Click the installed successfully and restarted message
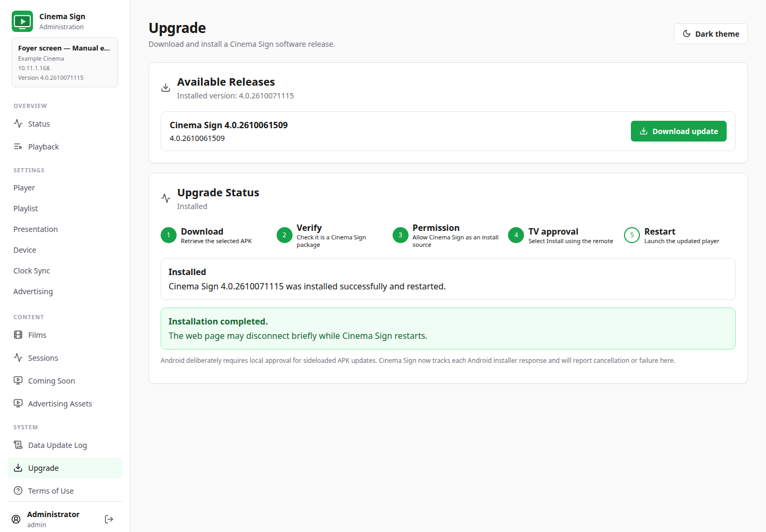Image resolution: width=766 pixels, height=532 pixels. (307, 286)
